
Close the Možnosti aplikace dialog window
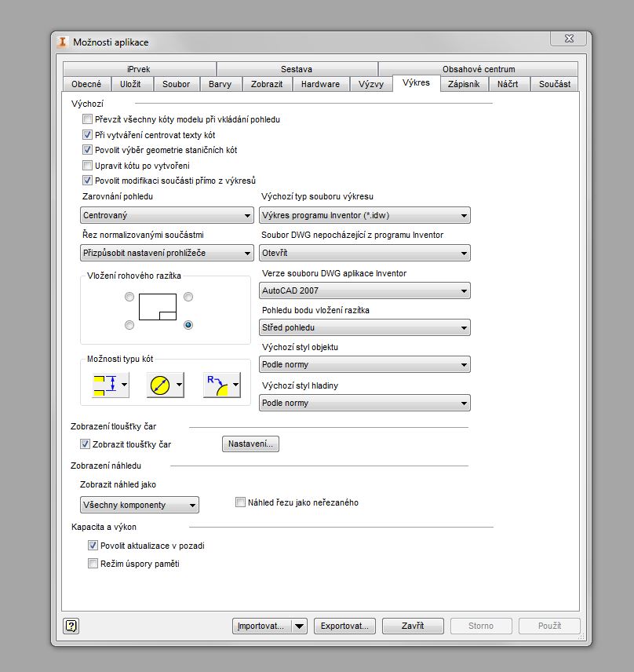pos(569,38)
